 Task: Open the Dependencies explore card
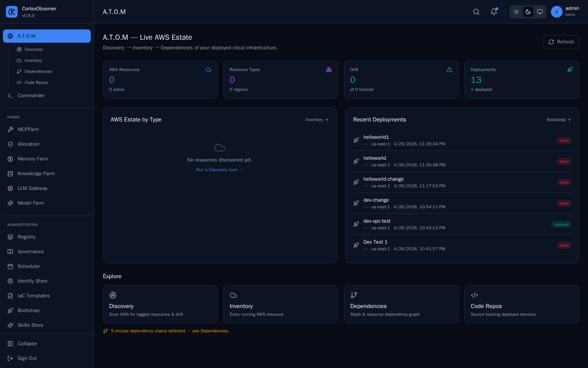pos(401,304)
